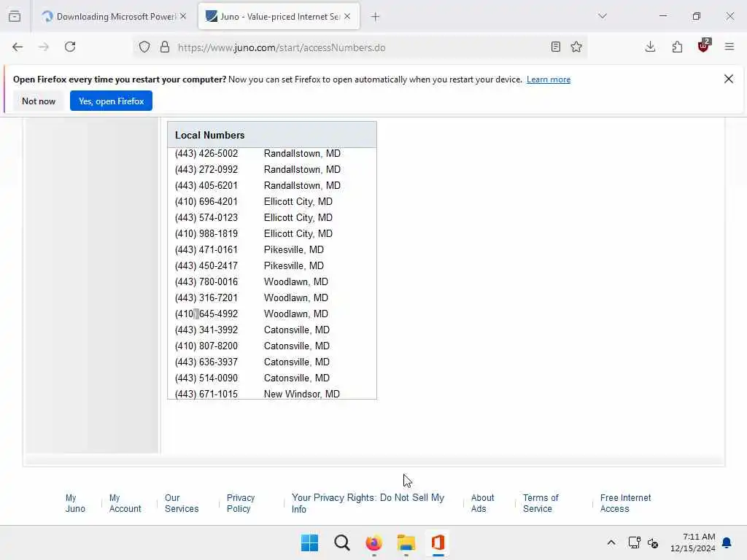
Task: Open Terms of Service footer link
Action: pos(541,503)
